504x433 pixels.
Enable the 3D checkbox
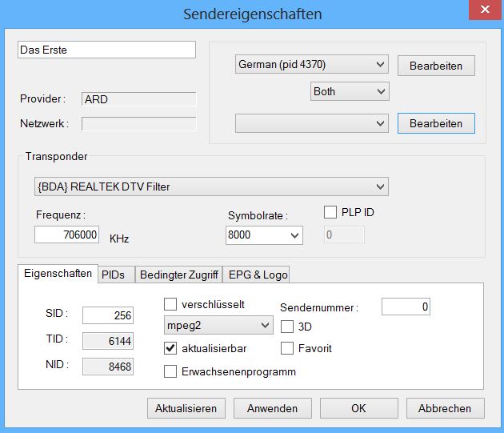tap(287, 326)
